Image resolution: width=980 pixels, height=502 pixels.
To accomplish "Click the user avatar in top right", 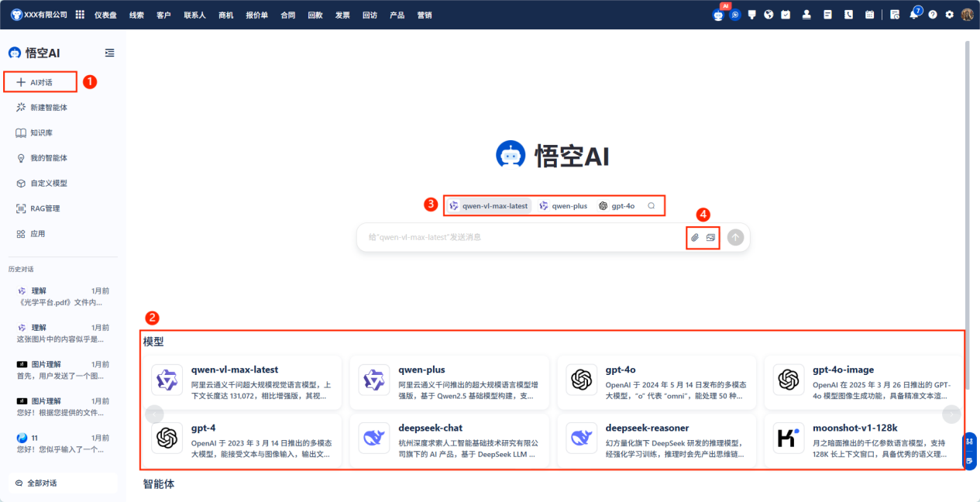I will 967,15.
